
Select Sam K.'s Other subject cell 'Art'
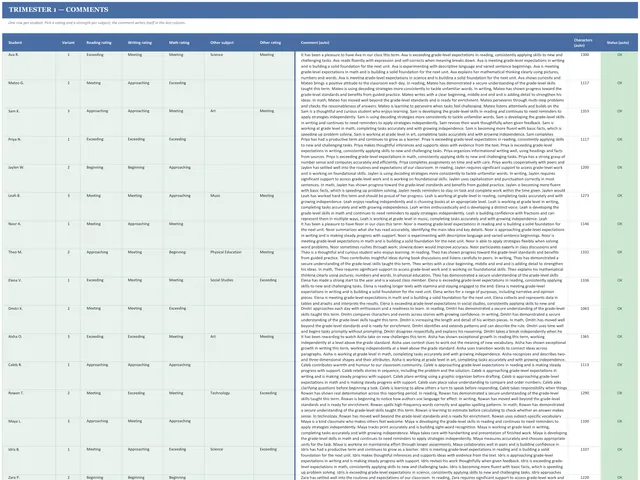[229, 122]
